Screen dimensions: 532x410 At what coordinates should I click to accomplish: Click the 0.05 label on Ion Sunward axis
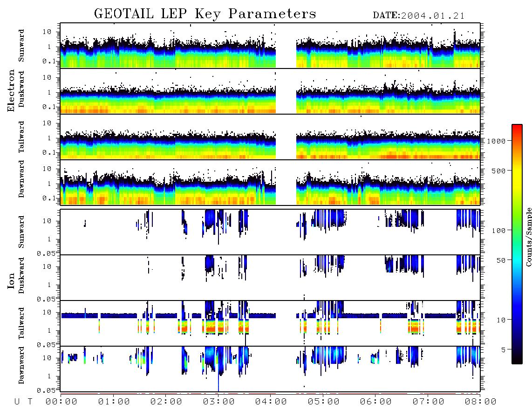coord(46,253)
